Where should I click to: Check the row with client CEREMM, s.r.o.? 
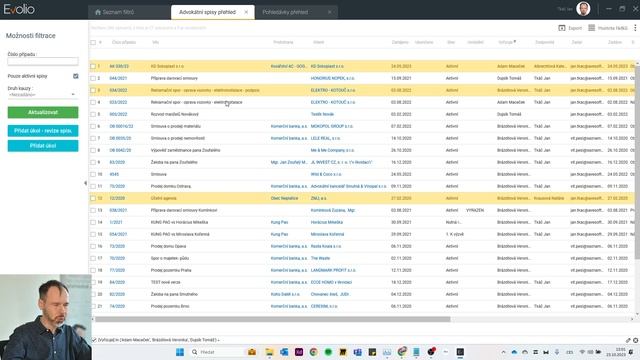(x=93, y=306)
